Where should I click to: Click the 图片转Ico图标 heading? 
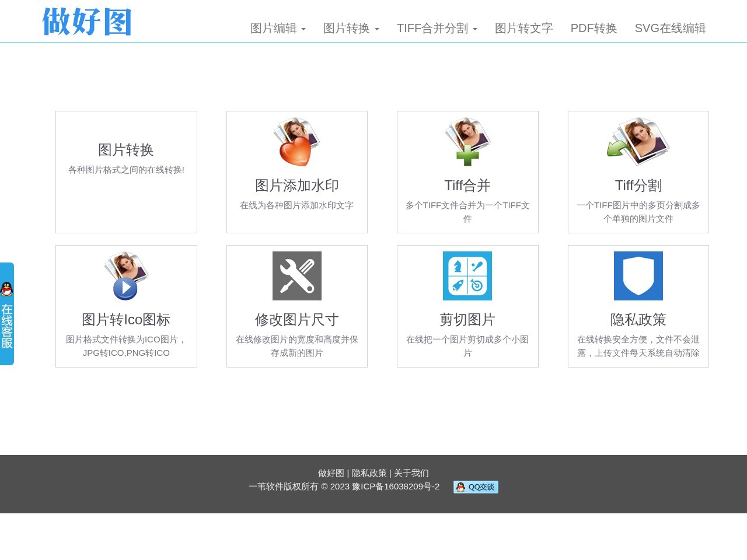[126, 320]
